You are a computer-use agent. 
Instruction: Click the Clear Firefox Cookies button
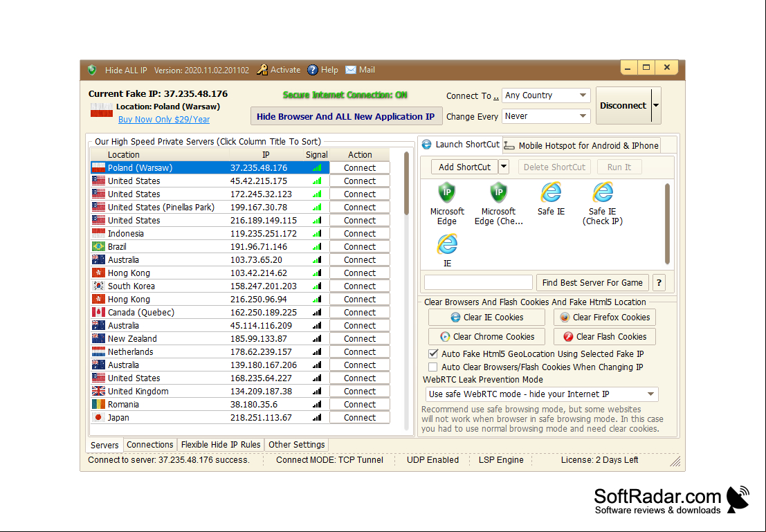pyautogui.click(x=605, y=318)
